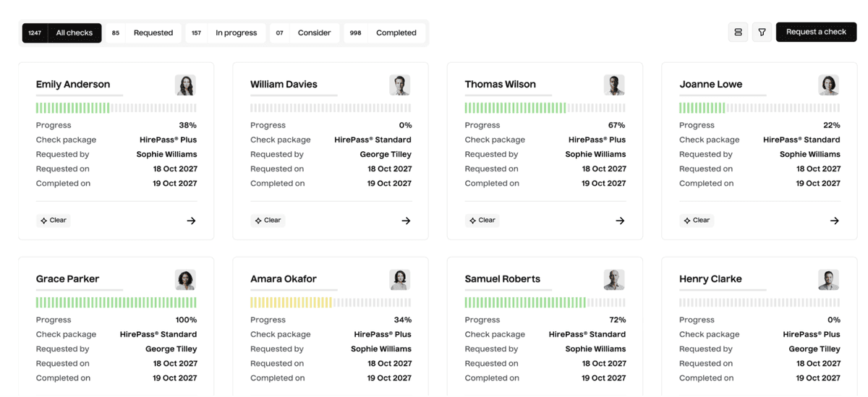Select the All checks tab

61,33
